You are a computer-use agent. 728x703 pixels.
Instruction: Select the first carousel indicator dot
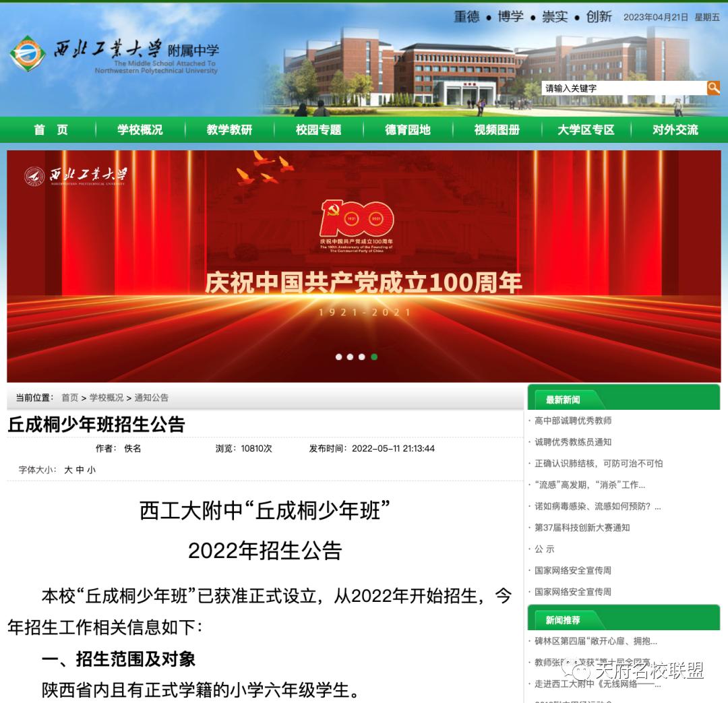[x=339, y=357]
